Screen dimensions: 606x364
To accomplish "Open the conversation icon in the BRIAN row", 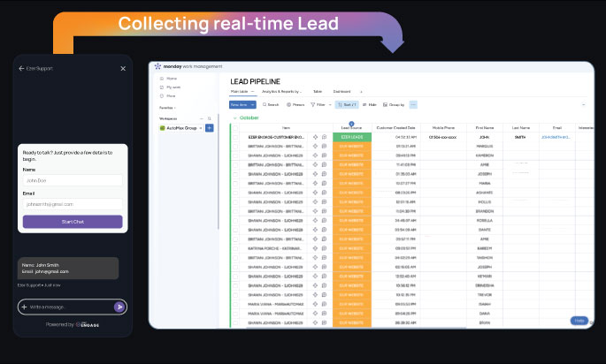I will tap(325, 322).
